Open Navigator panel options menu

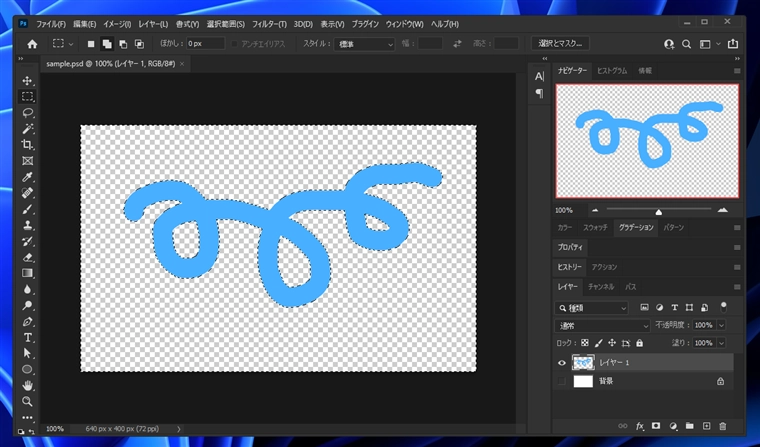[737, 71]
